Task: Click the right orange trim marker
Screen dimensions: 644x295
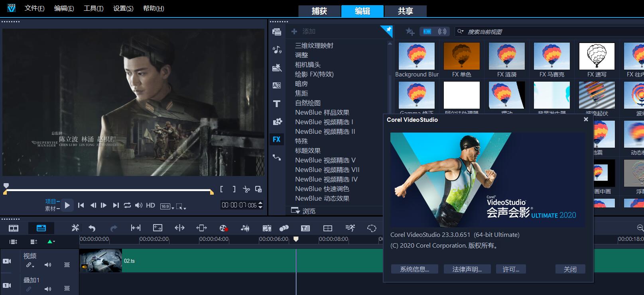Action: point(212,192)
